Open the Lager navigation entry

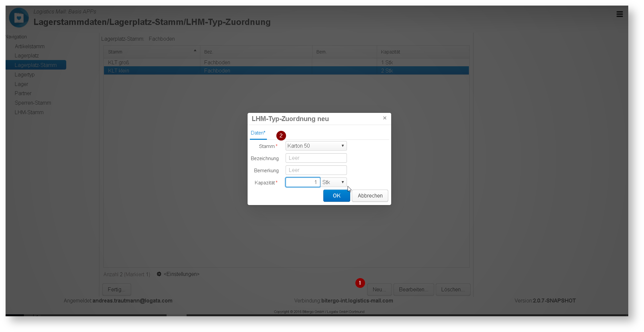[x=21, y=84]
